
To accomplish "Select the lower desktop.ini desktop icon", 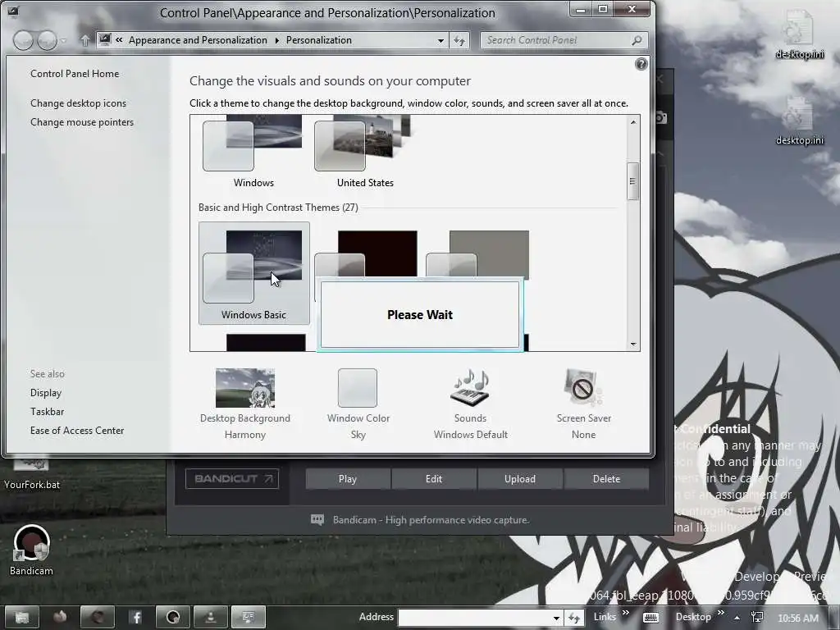I will 799,121.
